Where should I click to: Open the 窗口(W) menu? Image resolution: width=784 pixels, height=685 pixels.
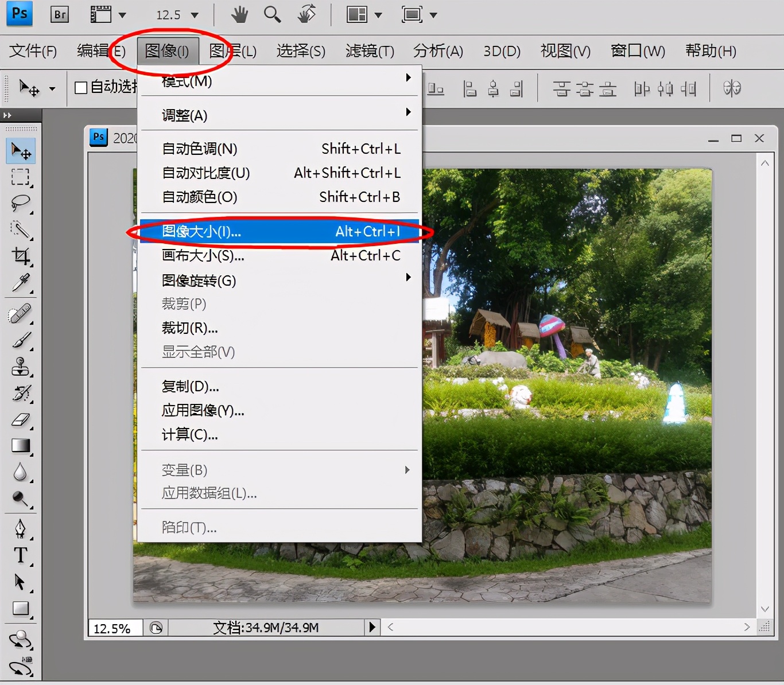point(638,51)
